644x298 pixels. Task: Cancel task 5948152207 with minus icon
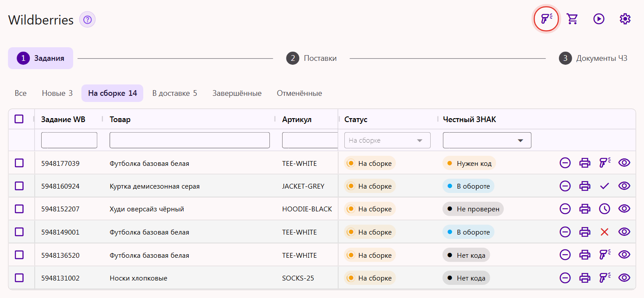(565, 209)
